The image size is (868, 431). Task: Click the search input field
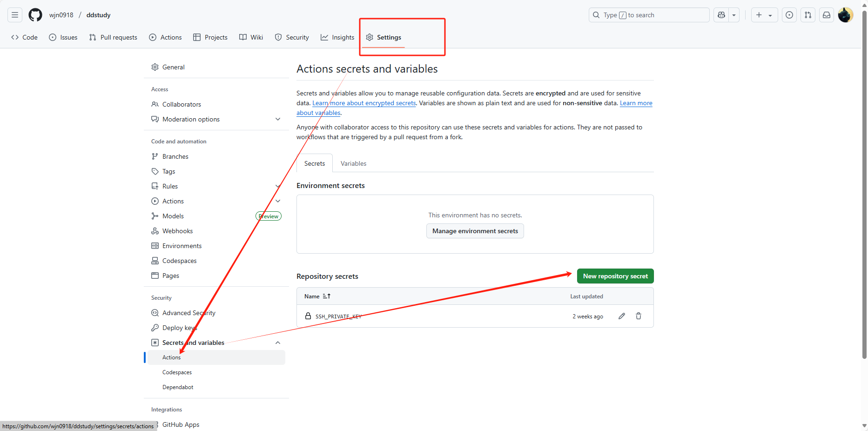click(649, 15)
